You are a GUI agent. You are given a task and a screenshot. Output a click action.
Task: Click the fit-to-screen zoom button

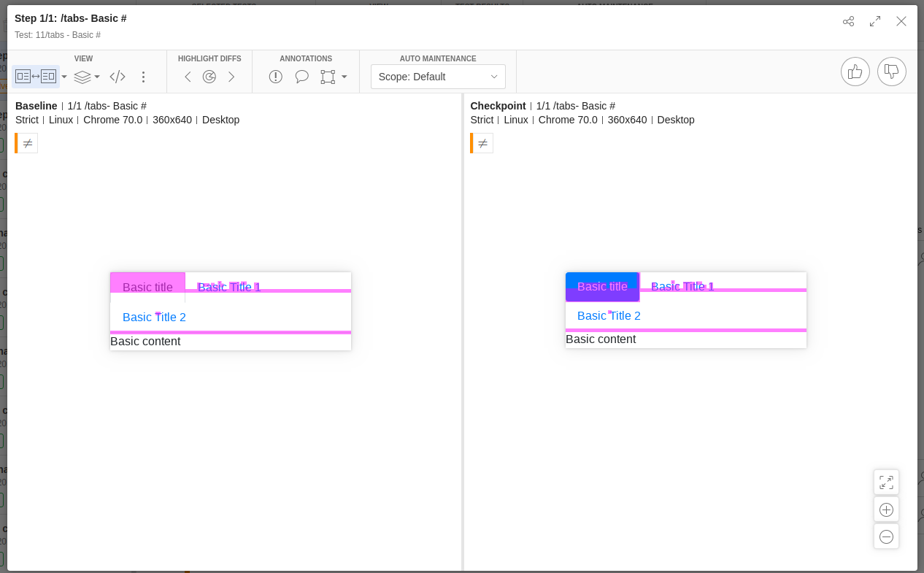[x=886, y=482]
